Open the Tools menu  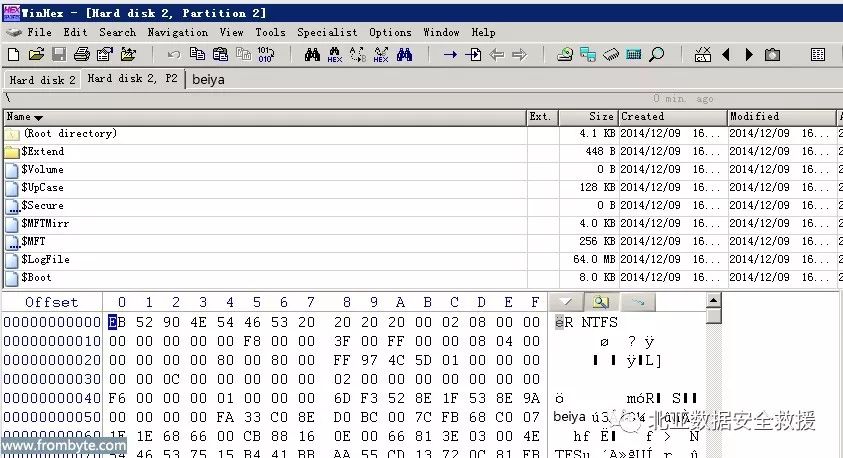270,32
